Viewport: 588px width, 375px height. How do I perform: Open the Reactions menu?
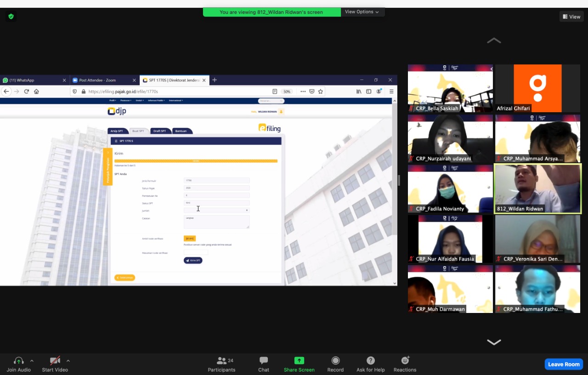tap(405, 361)
